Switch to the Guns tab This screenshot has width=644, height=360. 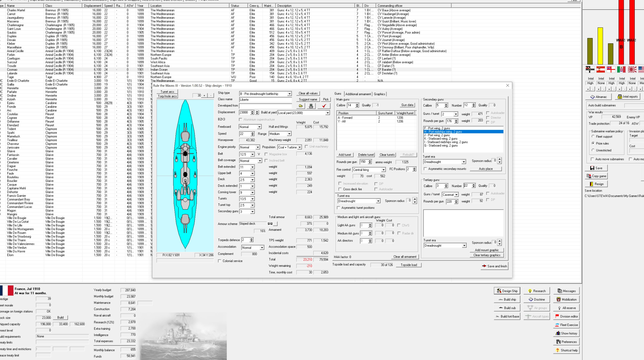(338, 94)
